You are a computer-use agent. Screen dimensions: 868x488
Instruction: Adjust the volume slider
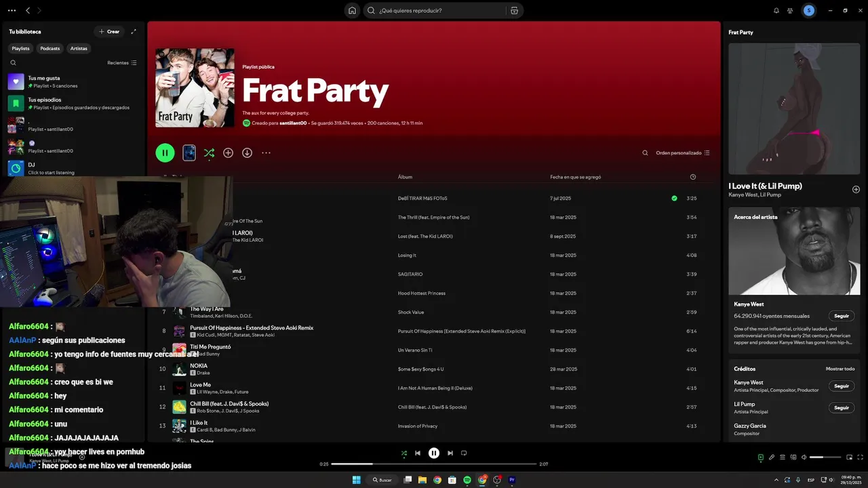click(x=825, y=457)
